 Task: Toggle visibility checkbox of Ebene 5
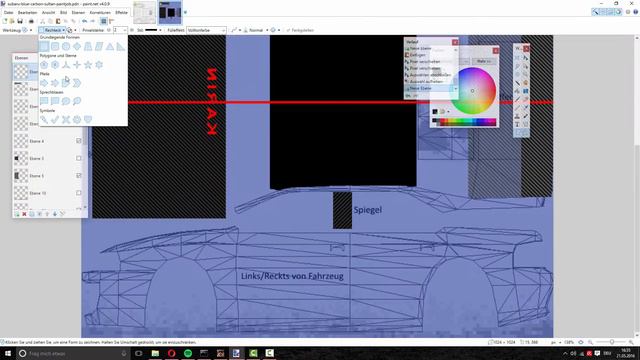pyautogui.click(x=79, y=176)
